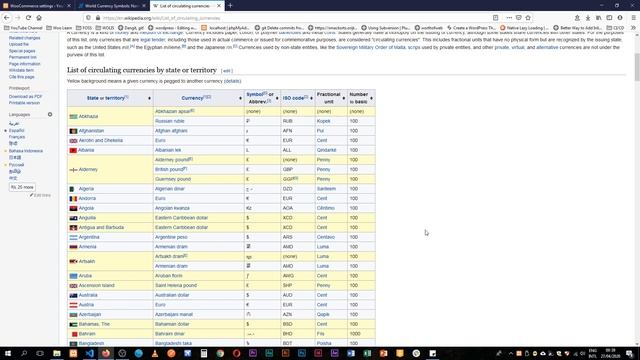Open Download as PDF sidebar link
The width and height of the screenshot is (640, 360).
(26, 96)
